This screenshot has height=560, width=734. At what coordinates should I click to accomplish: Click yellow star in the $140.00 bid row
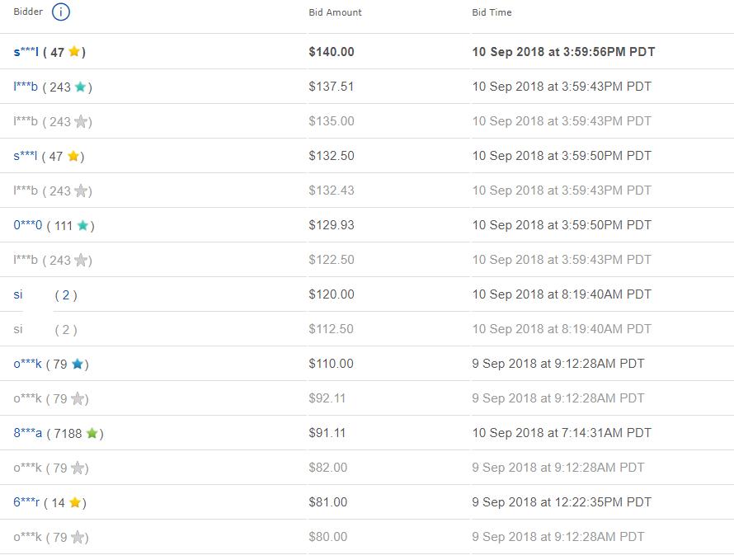74,52
